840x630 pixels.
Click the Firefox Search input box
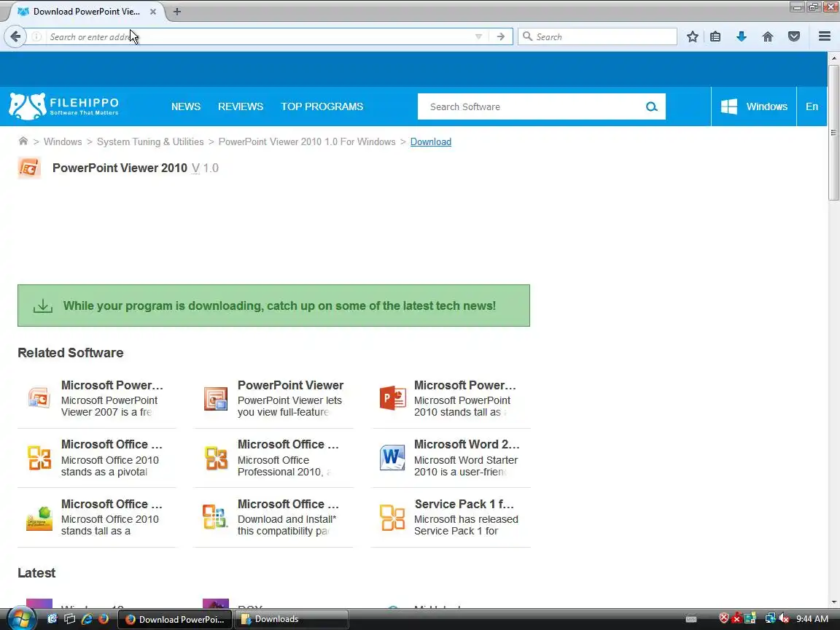[x=597, y=36]
